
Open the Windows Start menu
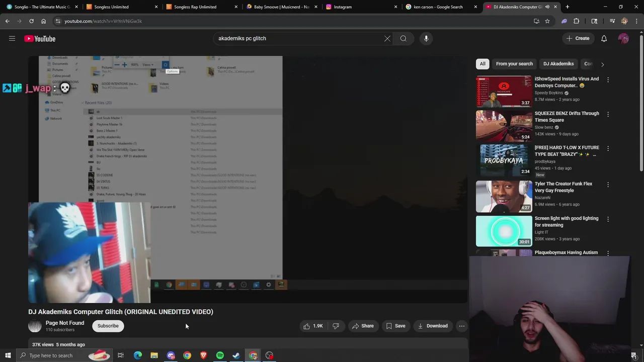pos(8,355)
